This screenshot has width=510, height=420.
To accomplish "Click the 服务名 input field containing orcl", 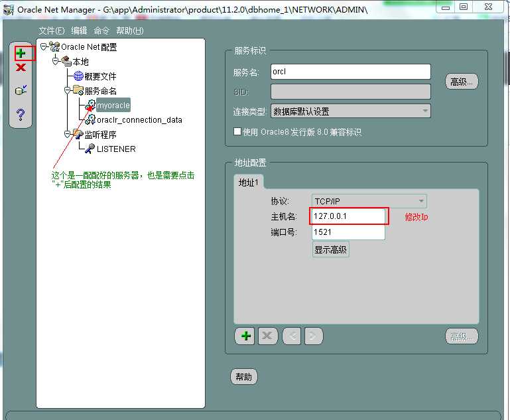I will [x=350, y=72].
